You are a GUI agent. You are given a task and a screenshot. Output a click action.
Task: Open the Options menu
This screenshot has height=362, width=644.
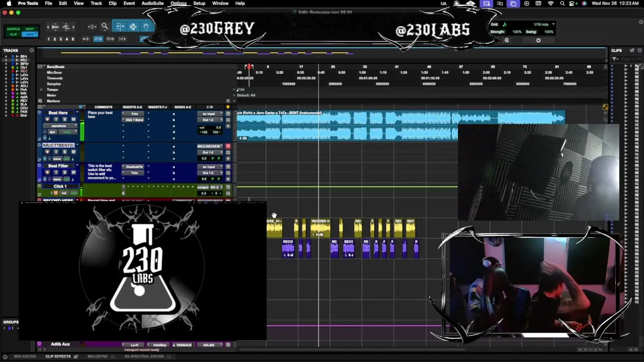(178, 4)
